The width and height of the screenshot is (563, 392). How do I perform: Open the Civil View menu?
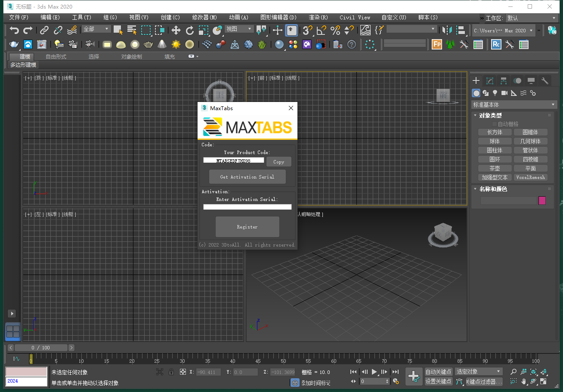click(355, 18)
